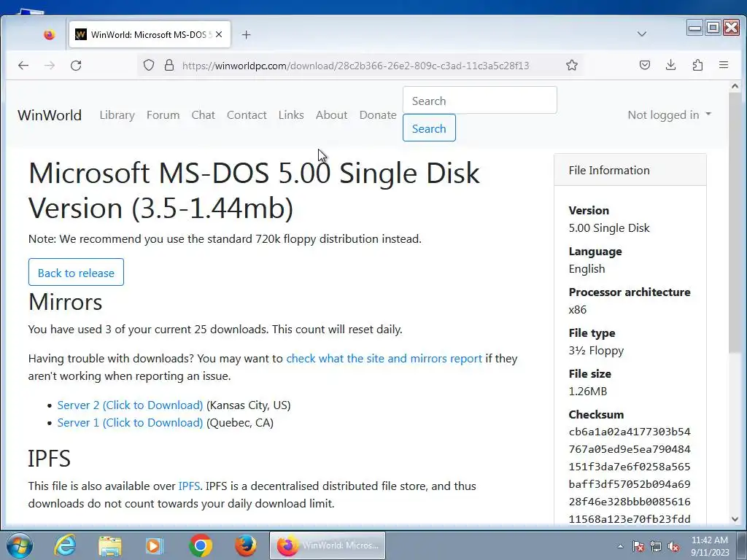Click the vertical scrollbar thumb

pos(735,222)
